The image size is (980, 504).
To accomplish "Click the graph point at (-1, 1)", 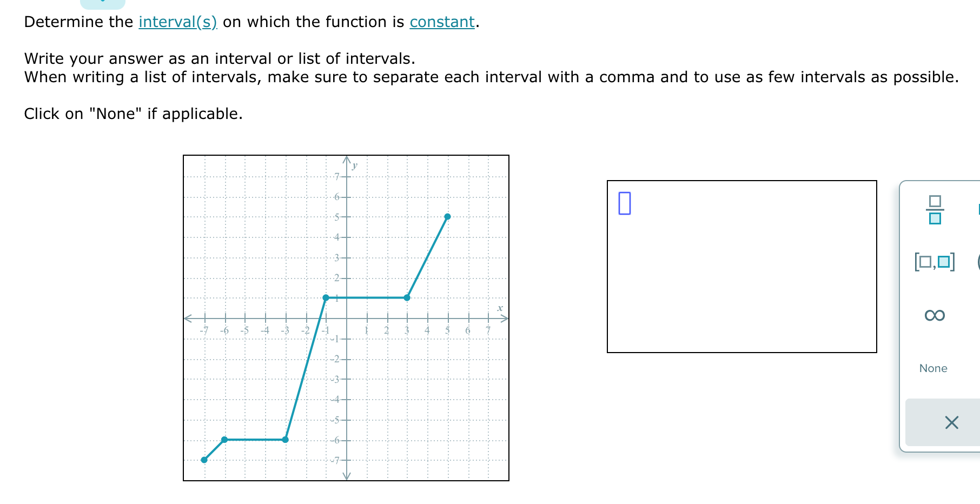I will point(326,297).
